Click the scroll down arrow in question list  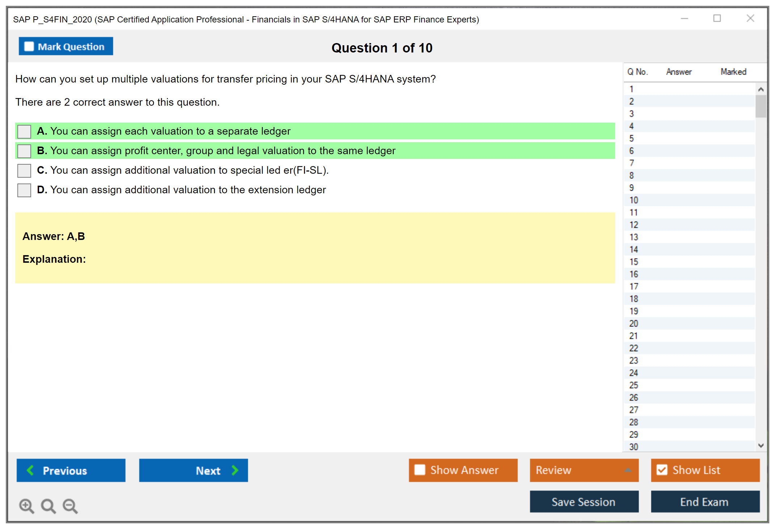(761, 446)
